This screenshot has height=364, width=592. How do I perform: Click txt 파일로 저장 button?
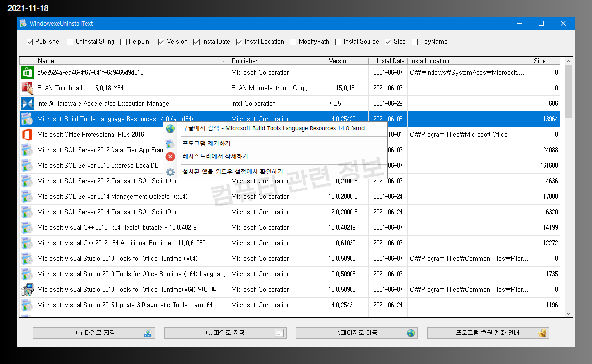[x=225, y=333]
